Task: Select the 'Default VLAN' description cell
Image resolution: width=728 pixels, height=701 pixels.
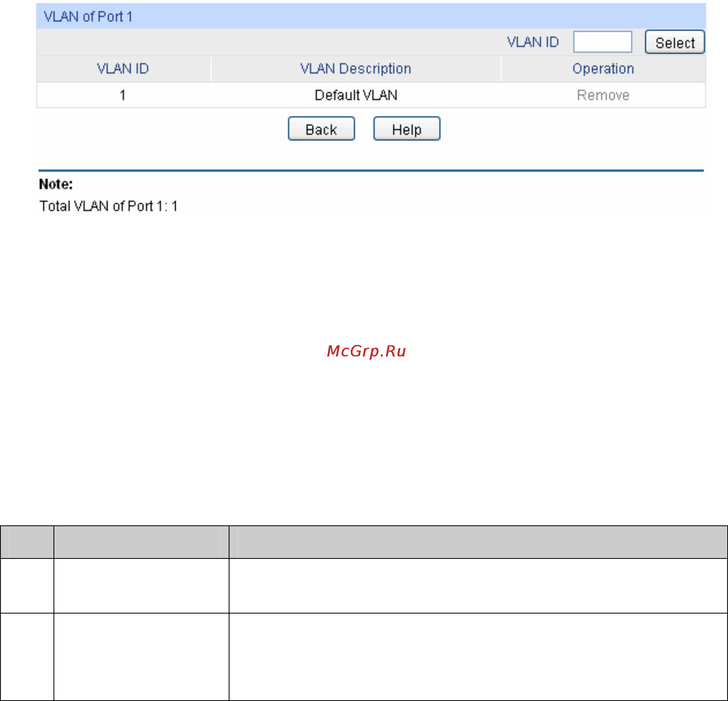Action: pyautogui.click(x=356, y=95)
